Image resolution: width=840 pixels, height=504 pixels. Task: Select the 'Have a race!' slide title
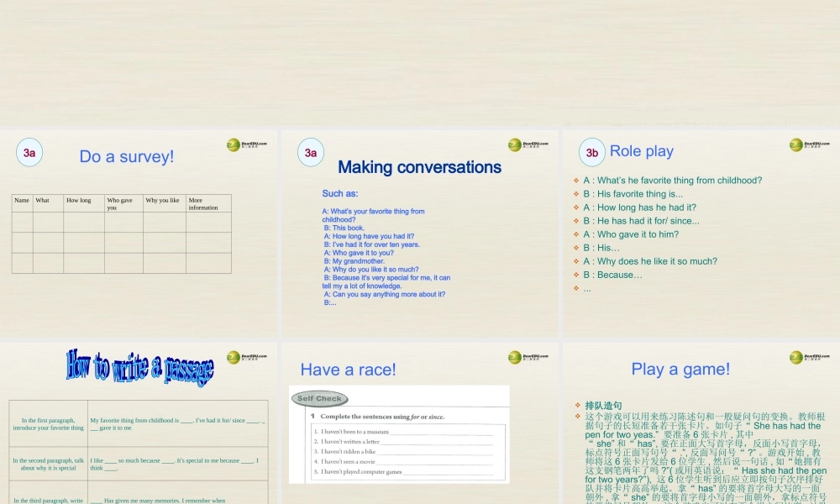pyautogui.click(x=348, y=370)
